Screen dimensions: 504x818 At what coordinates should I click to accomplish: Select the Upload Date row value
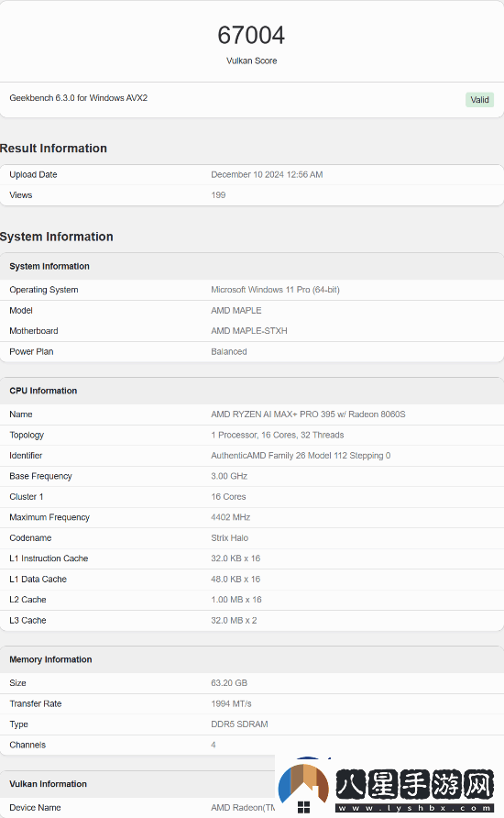[x=267, y=175]
